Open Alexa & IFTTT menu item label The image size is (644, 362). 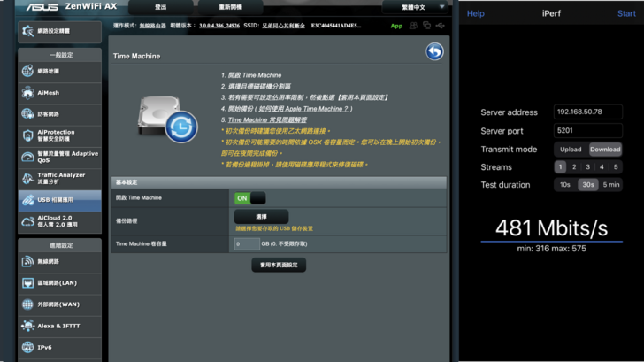click(x=58, y=326)
